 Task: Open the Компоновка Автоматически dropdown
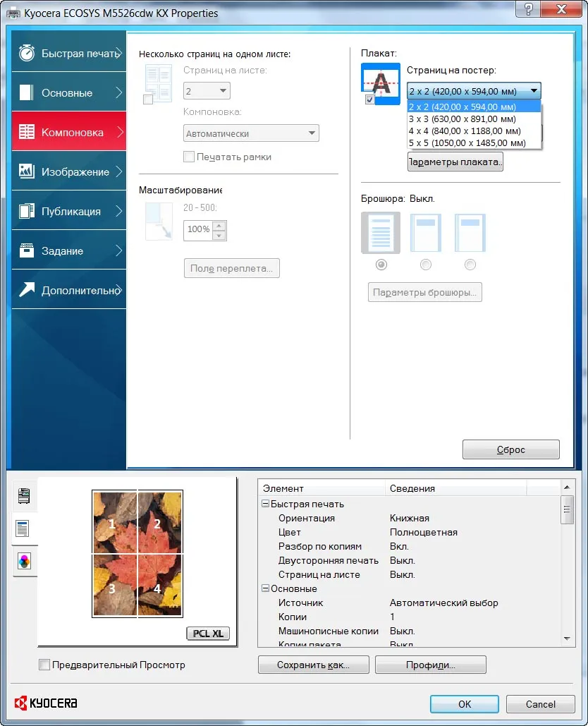tap(251, 133)
